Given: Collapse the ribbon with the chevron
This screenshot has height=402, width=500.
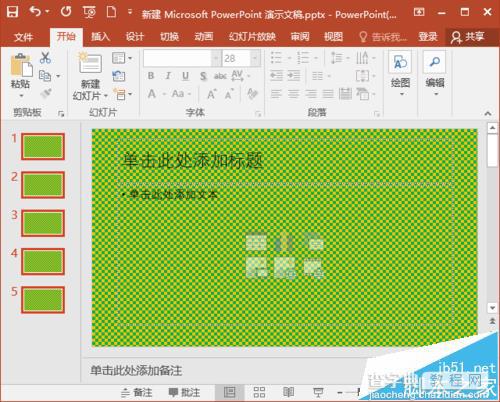Looking at the screenshot, I should coord(488,114).
